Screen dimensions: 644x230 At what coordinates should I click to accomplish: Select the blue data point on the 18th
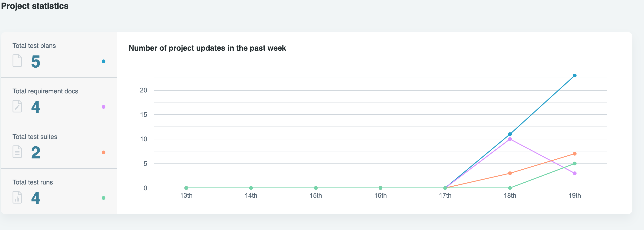click(x=510, y=134)
